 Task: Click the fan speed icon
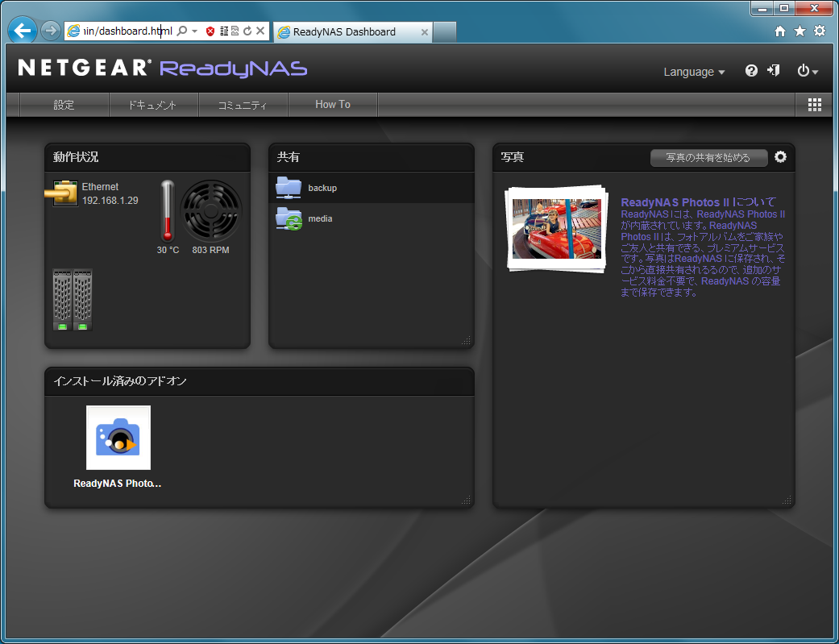pyautogui.click(x=210, y=211)
